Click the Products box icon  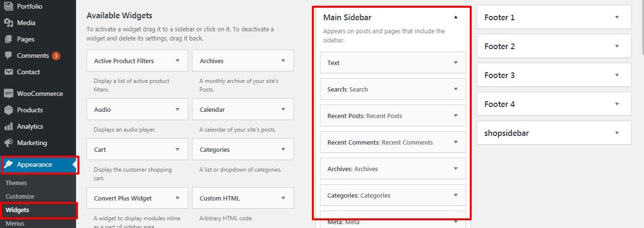point(8,110)
